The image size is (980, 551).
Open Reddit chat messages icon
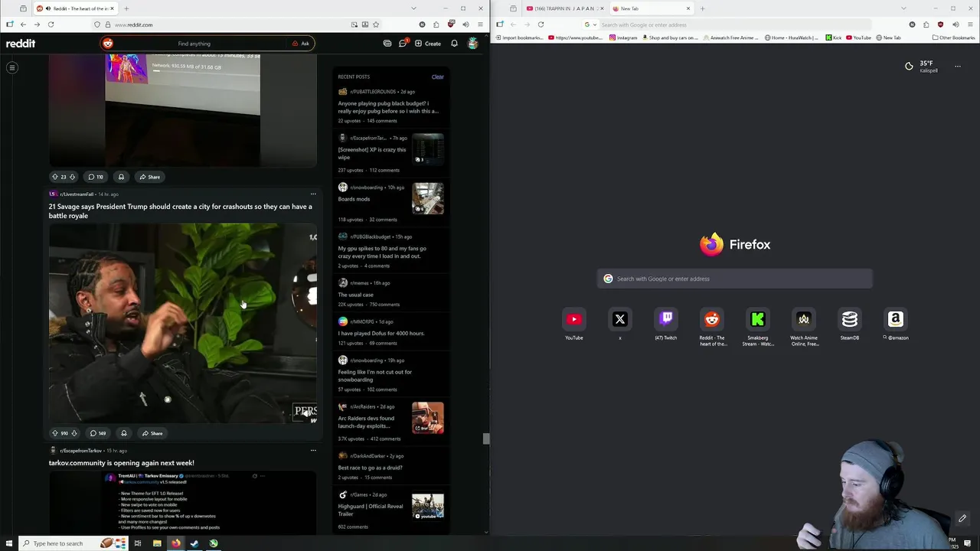403,44
